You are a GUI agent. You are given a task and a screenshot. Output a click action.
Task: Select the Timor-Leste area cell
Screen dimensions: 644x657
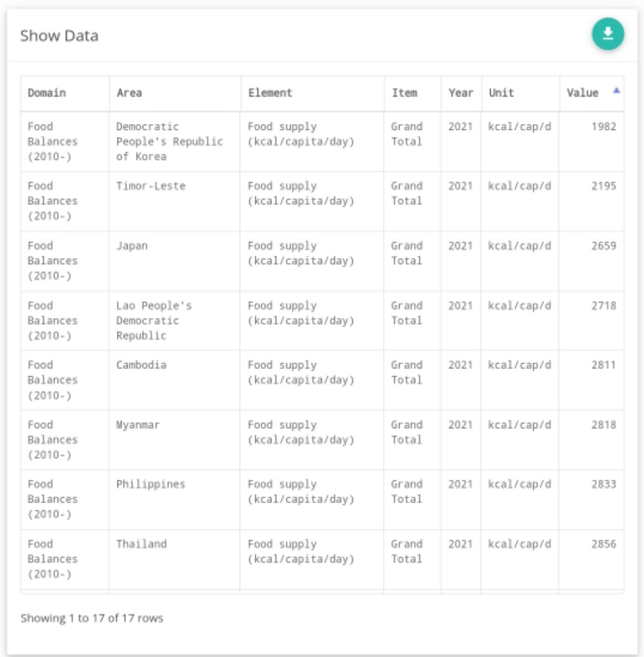pos(151,186)
